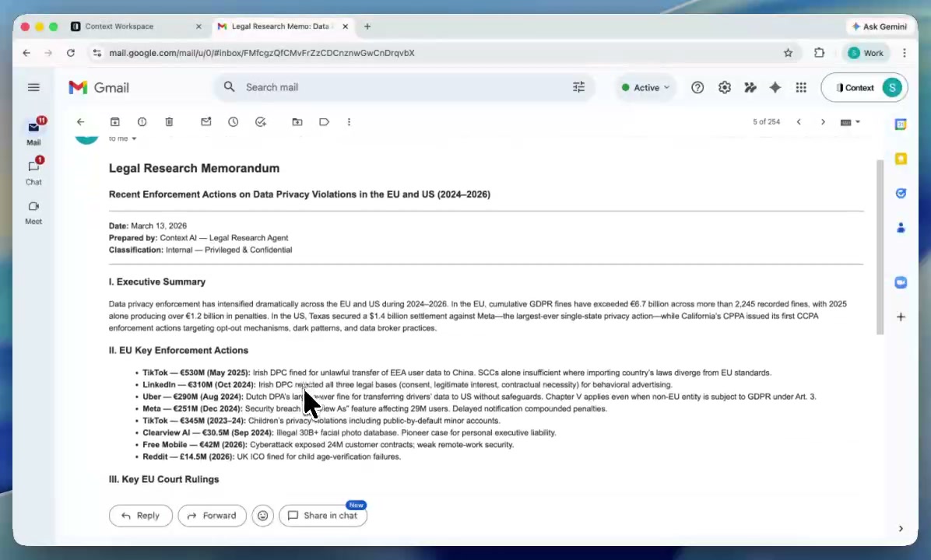Add an emoji reaction

click(x=262, y=516)
